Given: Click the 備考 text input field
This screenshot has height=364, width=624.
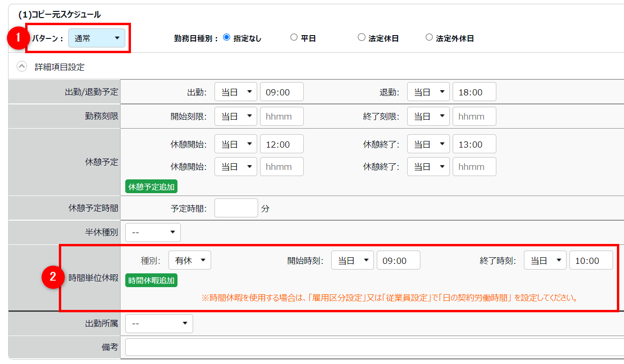Looking at the screenshot, I should [374, 347].
